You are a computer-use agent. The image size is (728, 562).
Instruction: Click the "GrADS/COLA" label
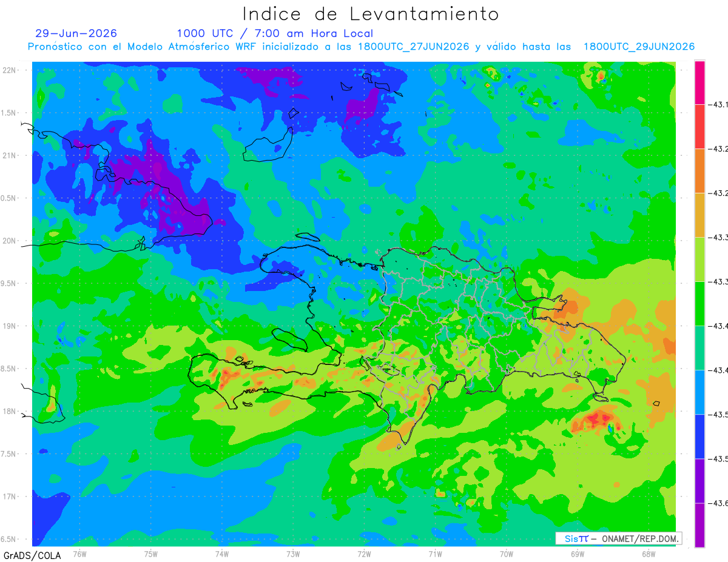click(32, 555)
